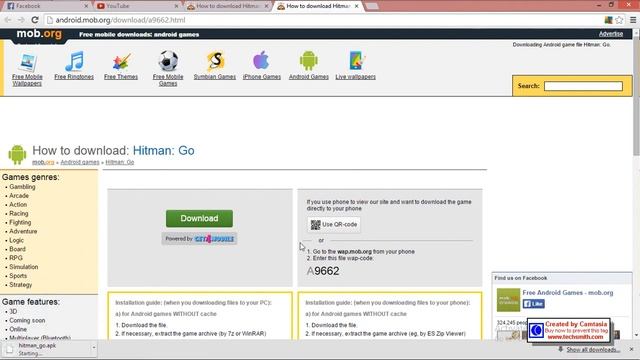Click the browser back arrow

coord(8,20)
